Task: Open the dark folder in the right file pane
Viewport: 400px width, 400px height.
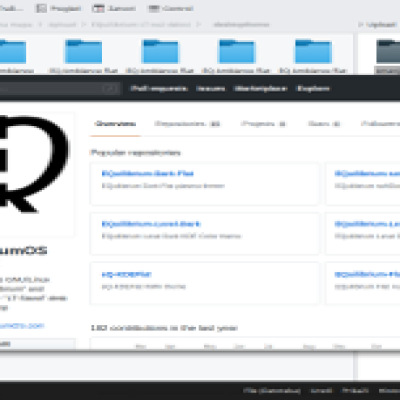Action: click(x=388, y=52)
